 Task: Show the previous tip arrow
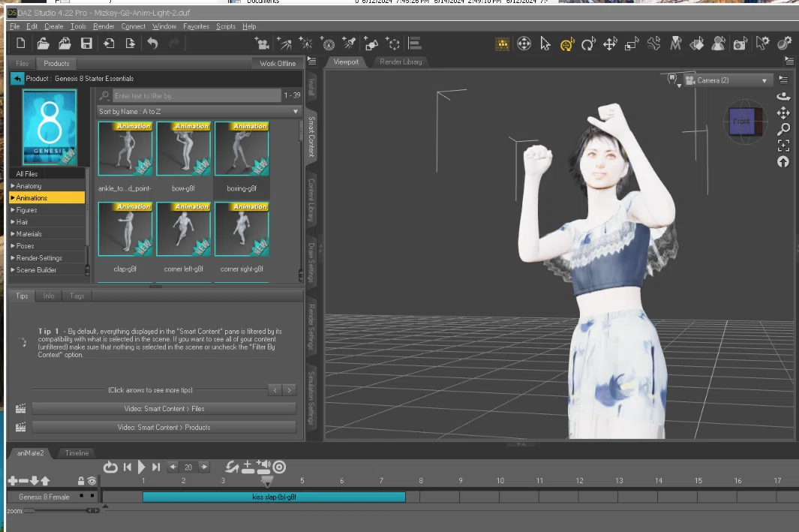click(275, 390)
